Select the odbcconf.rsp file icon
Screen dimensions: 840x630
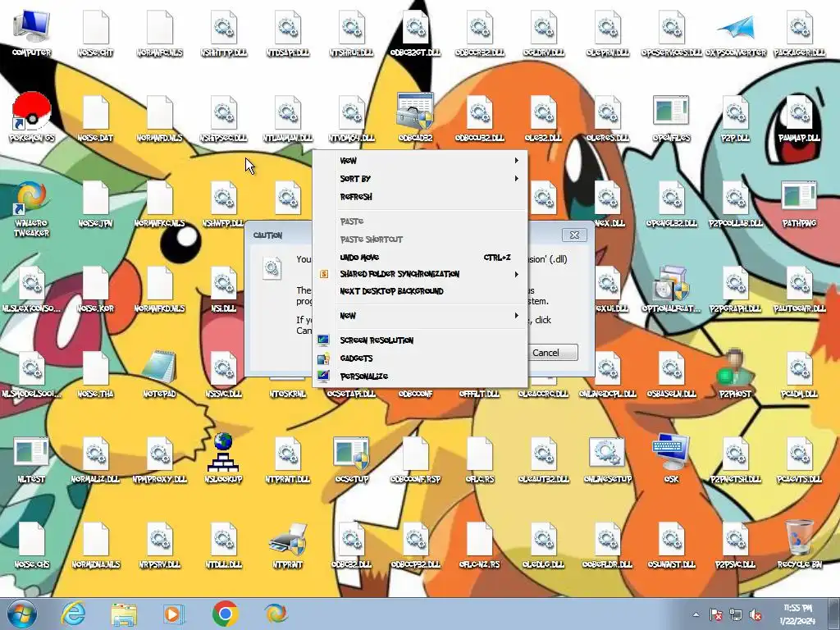point(415,459)
